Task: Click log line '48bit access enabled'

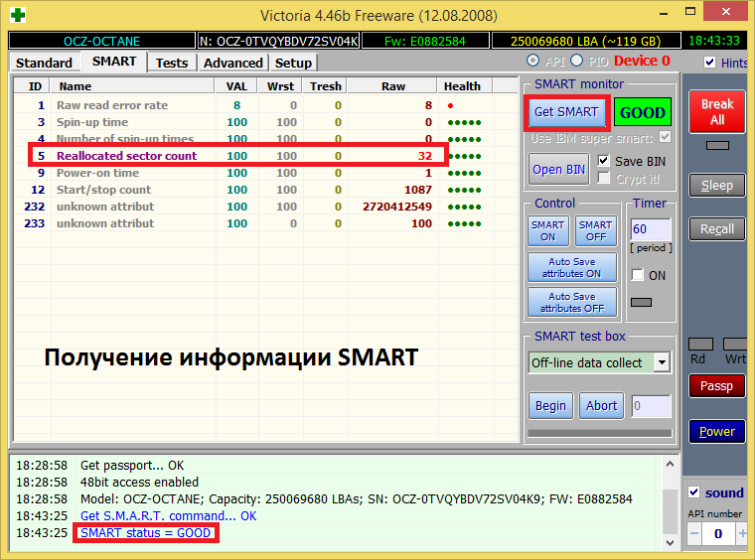Action: coord(139,483)
